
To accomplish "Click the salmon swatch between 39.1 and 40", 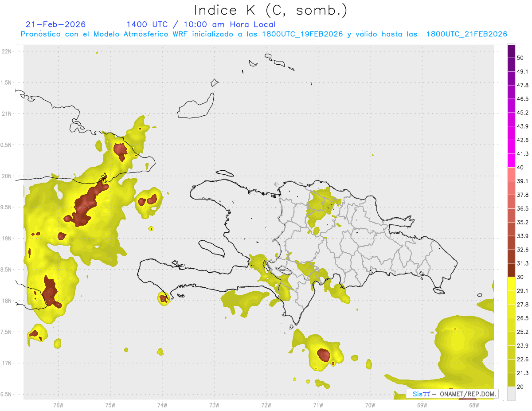I will [511, 174].
